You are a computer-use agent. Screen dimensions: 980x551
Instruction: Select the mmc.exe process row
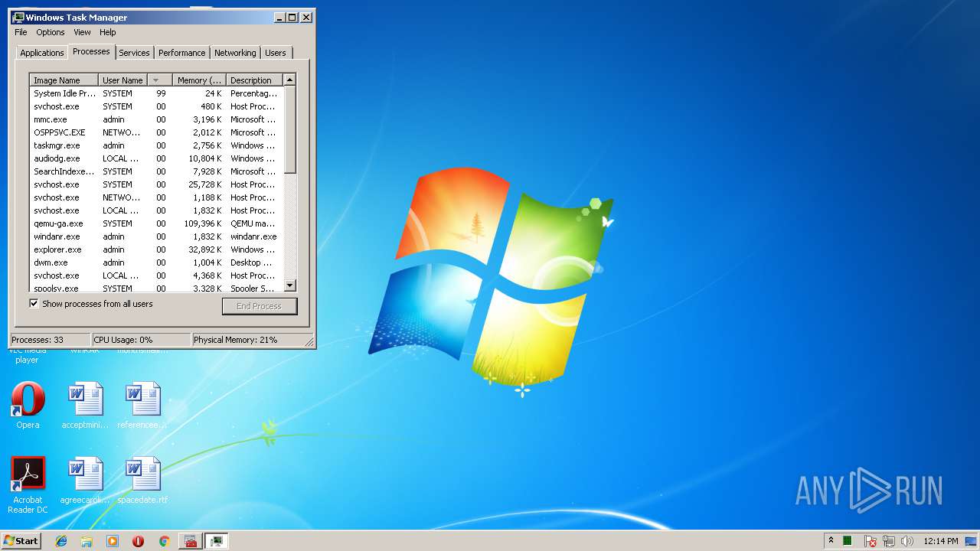pyautogui.click(x=156, y=119)
